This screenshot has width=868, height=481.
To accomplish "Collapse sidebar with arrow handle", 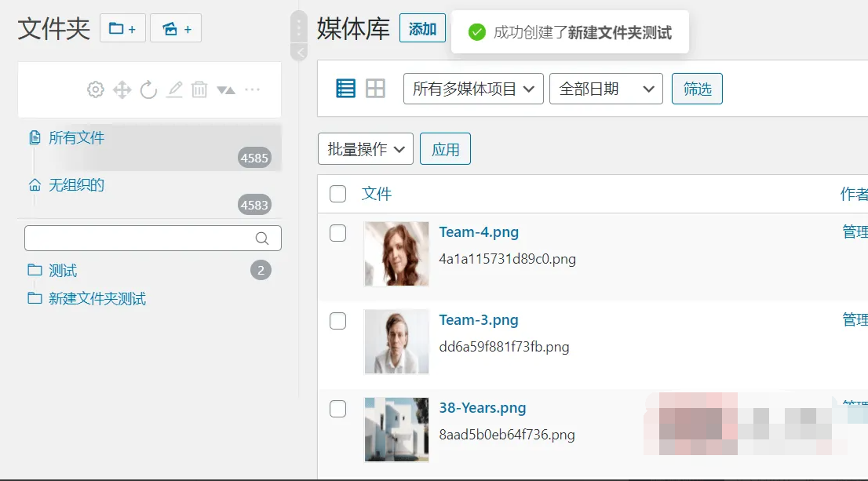I will click(300, 53).
